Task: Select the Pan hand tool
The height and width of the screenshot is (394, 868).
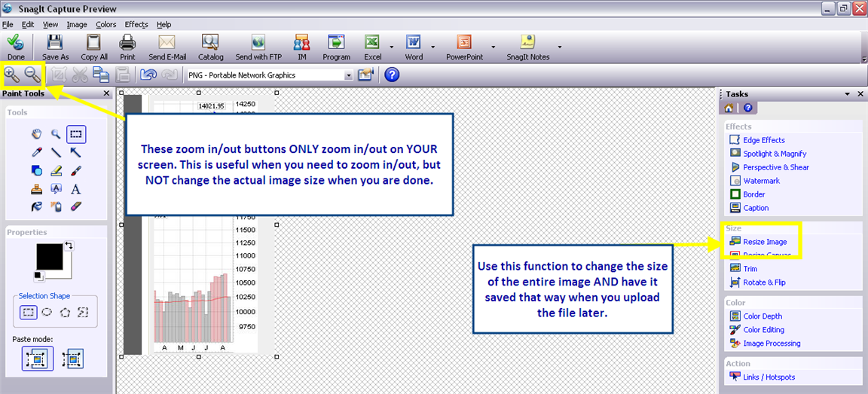Action: coord(36,133)
